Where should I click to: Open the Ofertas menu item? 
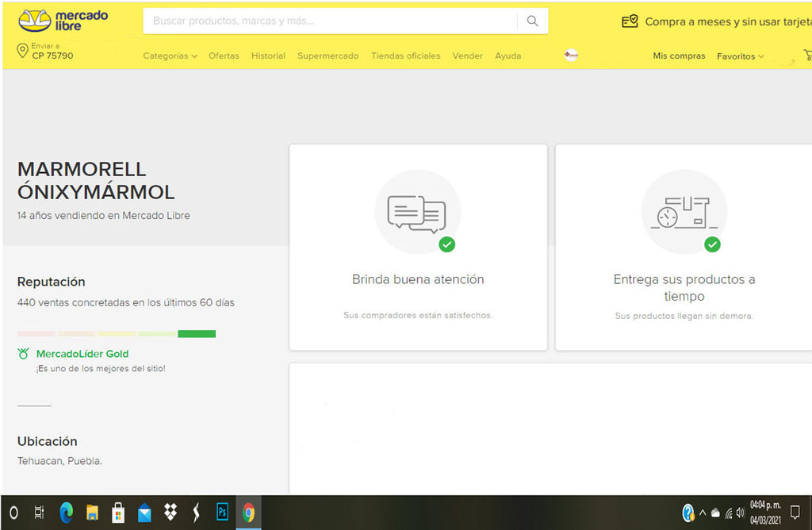click(x=224, y=56)
